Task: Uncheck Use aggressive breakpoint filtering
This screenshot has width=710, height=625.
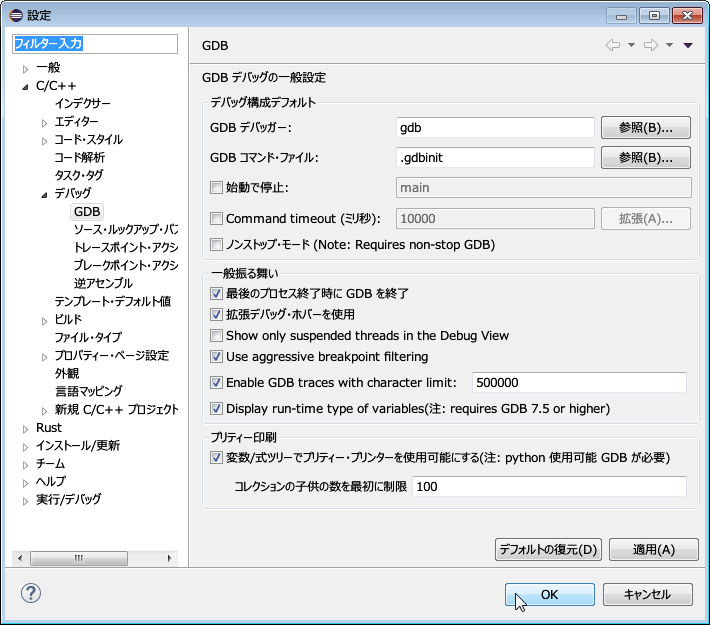Action: coord(216,356)
